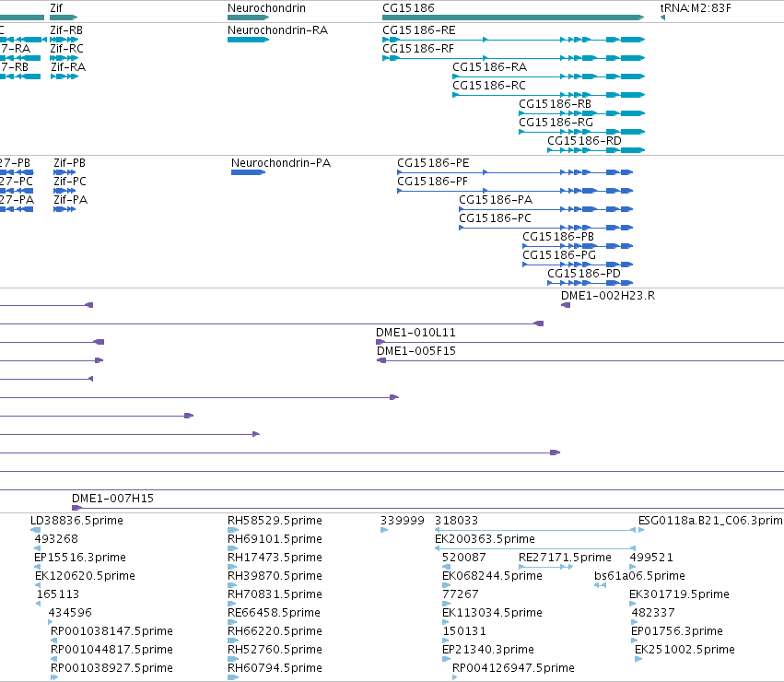Viewport: 784px width, 682px height.
Task: Click EST RP004126947.5prime
Action: click(513, 668)
